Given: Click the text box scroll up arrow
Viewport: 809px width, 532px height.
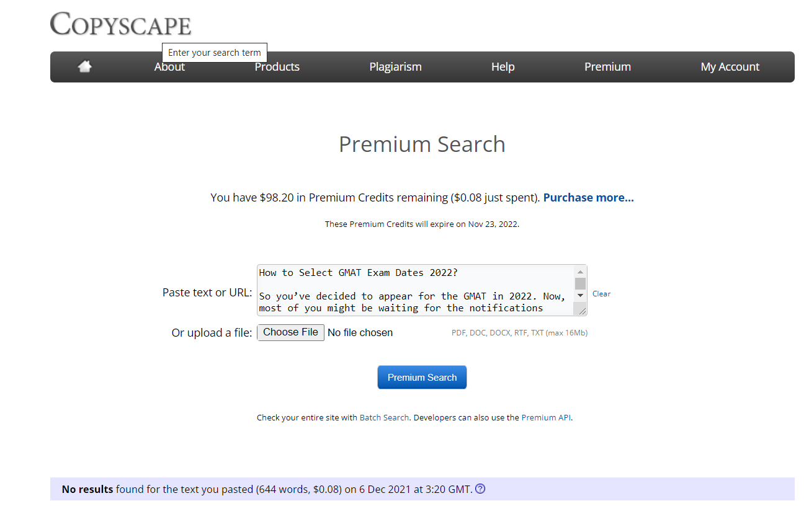Looking at the screenshot, I should coord(580,272).
